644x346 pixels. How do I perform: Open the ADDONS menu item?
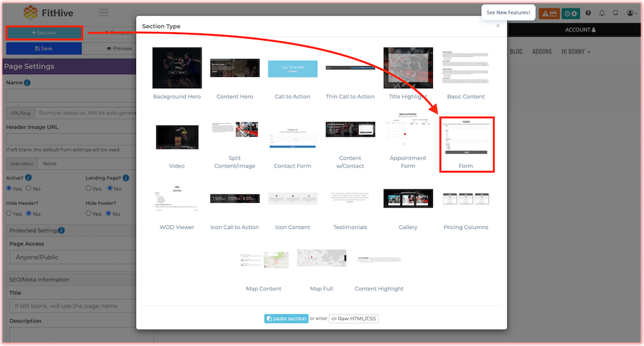click(x=542, y=52)
